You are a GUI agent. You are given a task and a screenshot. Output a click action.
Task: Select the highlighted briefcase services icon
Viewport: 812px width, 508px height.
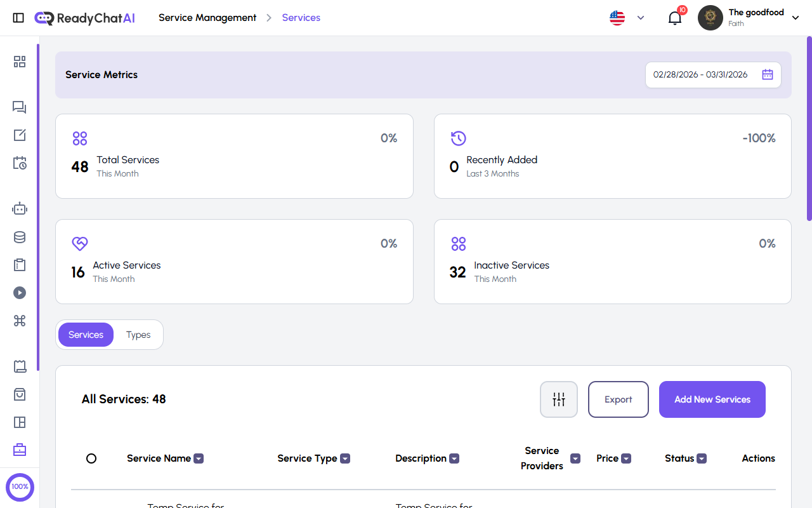click(19, 450)
